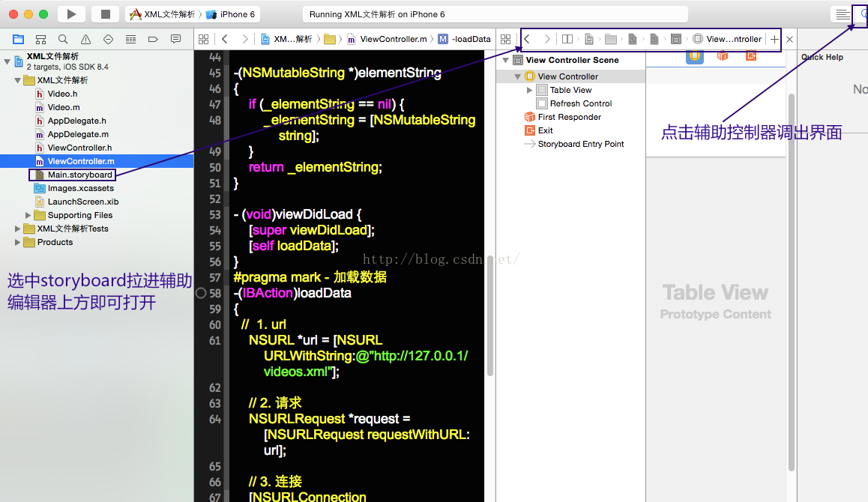This screenshot has height=502, width=868.
Task: Close the assistant editor with X button
Action: tap(790, 39)
